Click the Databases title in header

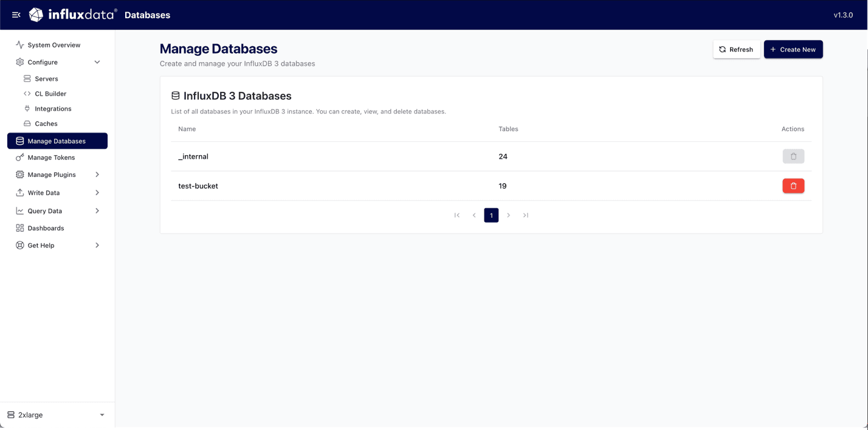147,15
